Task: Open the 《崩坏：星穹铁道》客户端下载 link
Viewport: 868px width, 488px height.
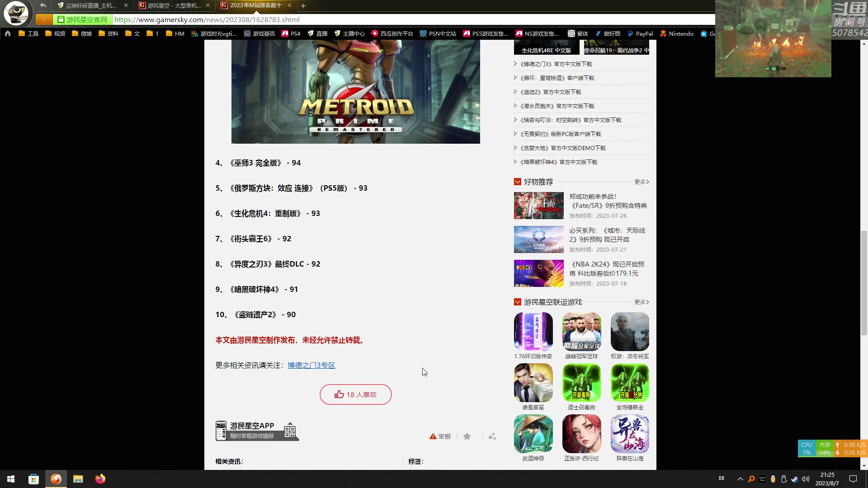Action: (557, 78)
